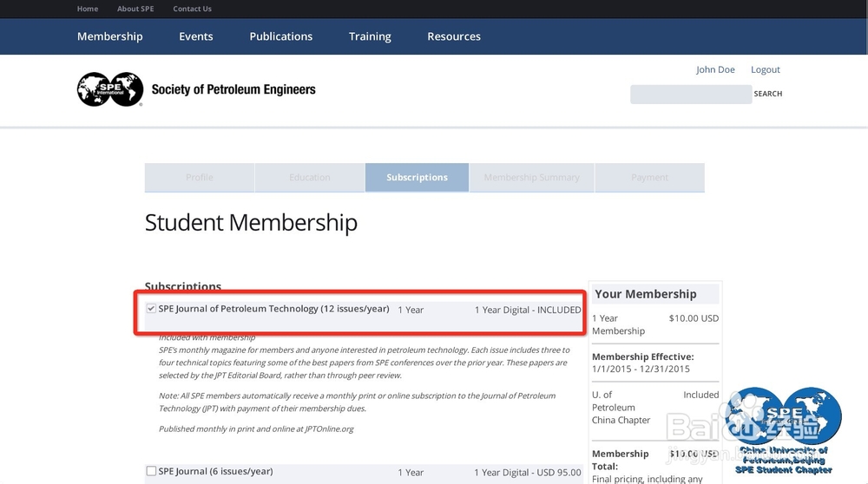Select the Subscriptions tab
The height and width of the screenshot is (484, 868).
point(417,177)
